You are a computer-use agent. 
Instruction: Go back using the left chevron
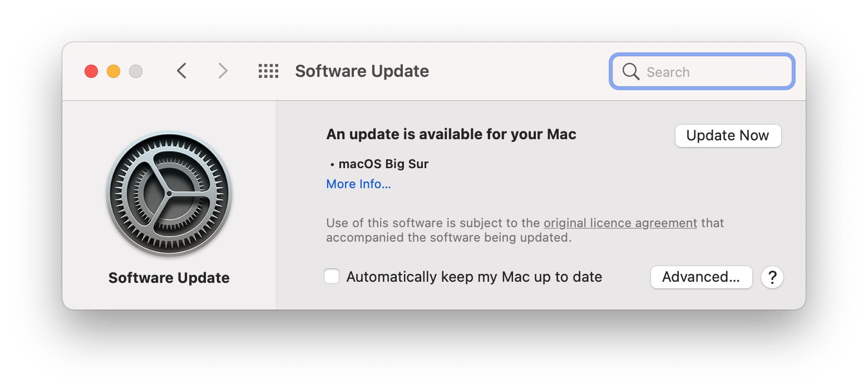(x=181, y=71)
